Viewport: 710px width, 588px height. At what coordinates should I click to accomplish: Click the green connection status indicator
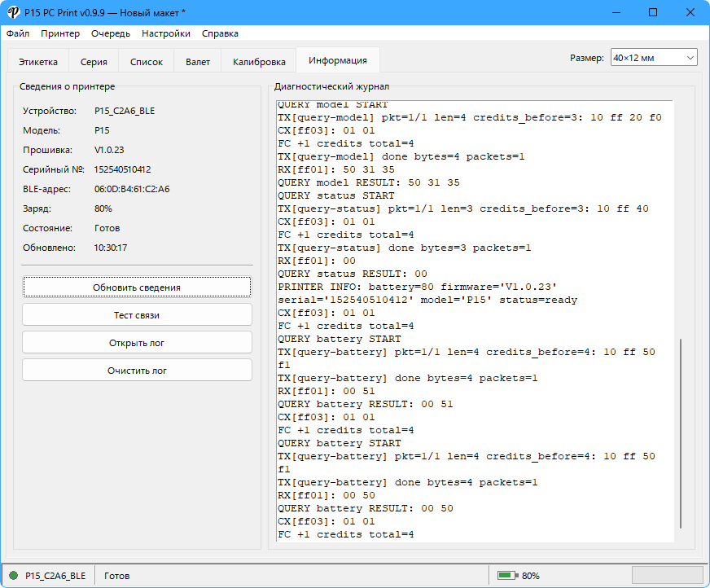(x=14, y=575)
